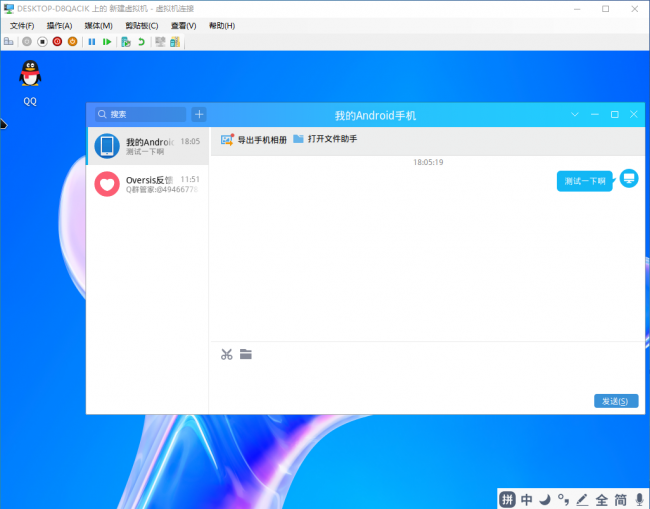Click the last toolbar icon with yellow zipper
This screenshot has height=509, width=650.
coord(175,41)
